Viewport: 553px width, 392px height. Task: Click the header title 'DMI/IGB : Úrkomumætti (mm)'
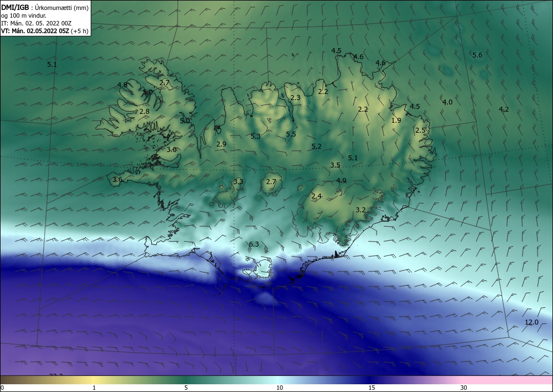[45, 7]
